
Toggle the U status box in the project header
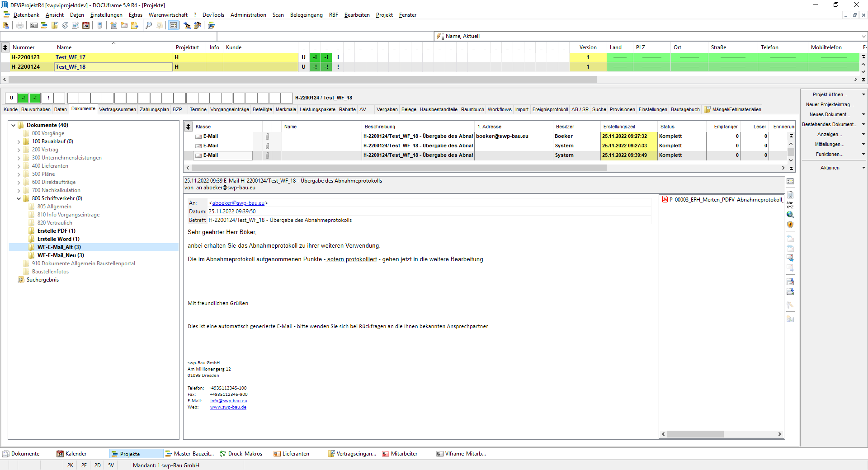pyautogui.click(x=11, y=98)
